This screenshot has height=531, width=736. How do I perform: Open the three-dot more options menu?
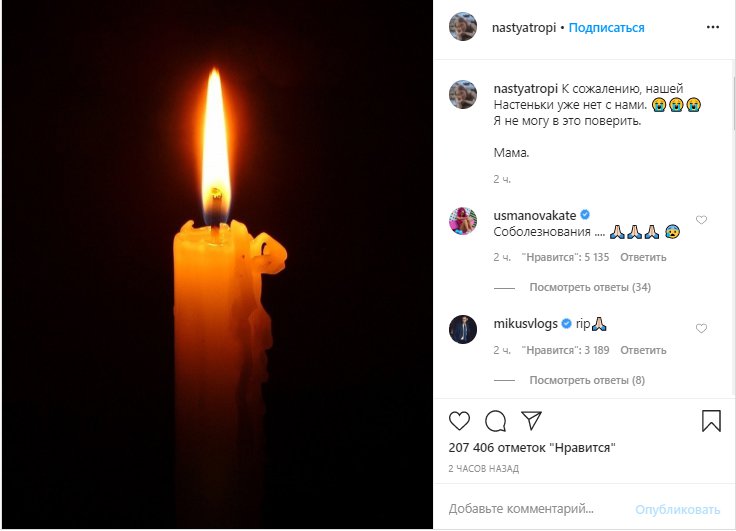pyautogui.click(x=713, y=27)
